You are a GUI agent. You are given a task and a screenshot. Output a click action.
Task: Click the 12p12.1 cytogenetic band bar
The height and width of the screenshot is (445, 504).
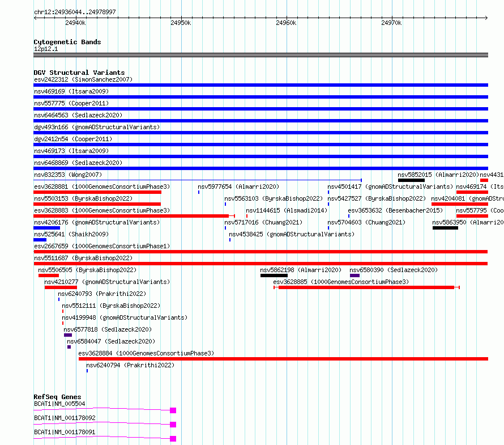click(x=260, y=55)
